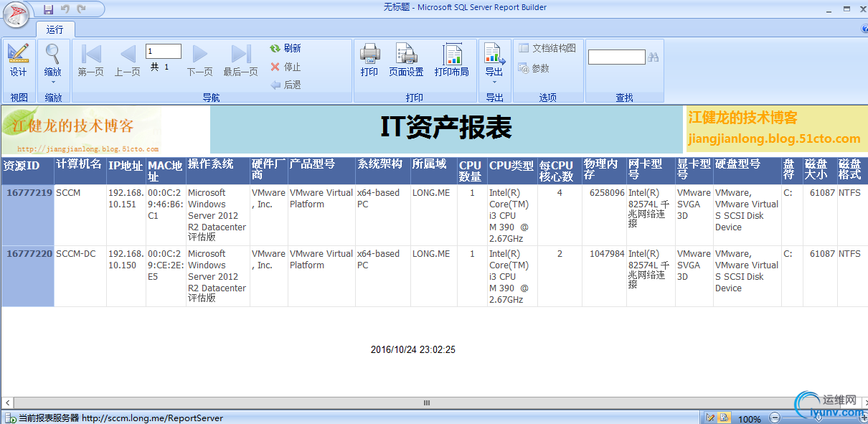Switch to design view (设计)
Image resolution: width=868 pixels, height=424 pixels.
pyautogui.click(x=19, y=60)
